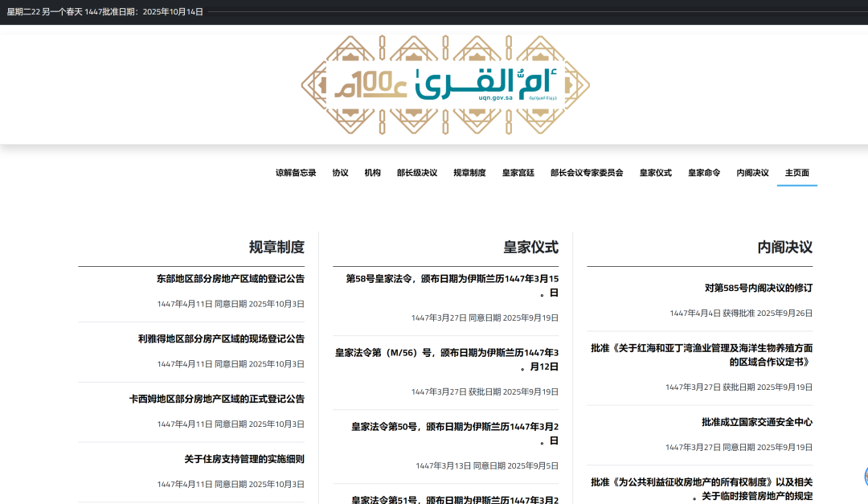The height and width of the screenshot is (504, 868).
Task: Open article 皇家法令第50号
Action: tap(454, 433)
